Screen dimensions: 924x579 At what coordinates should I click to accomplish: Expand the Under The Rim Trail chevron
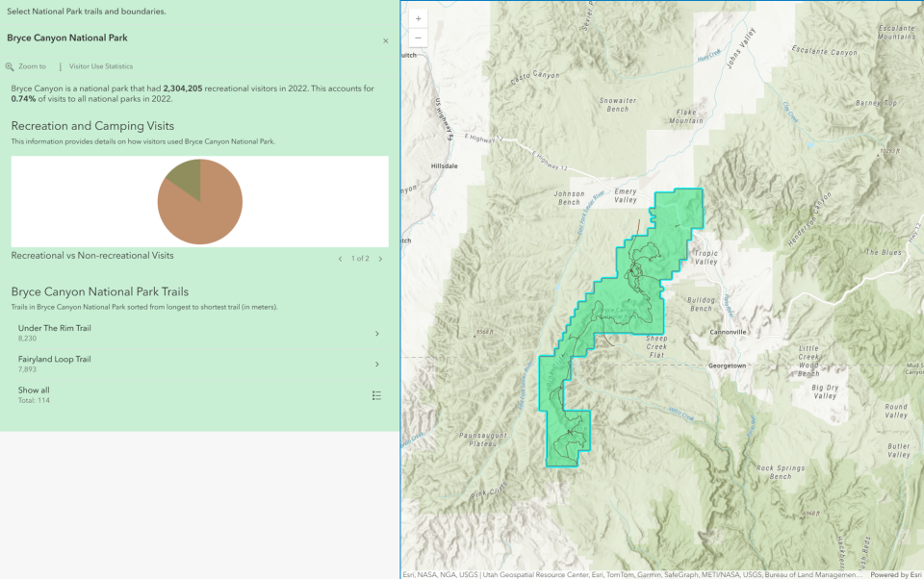pos(376,334)
